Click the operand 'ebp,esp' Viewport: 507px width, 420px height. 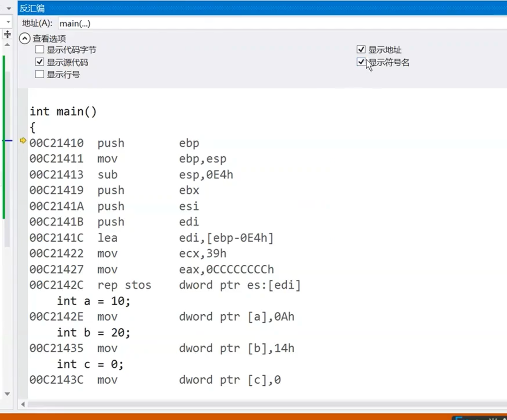click(x=203, y=159)
